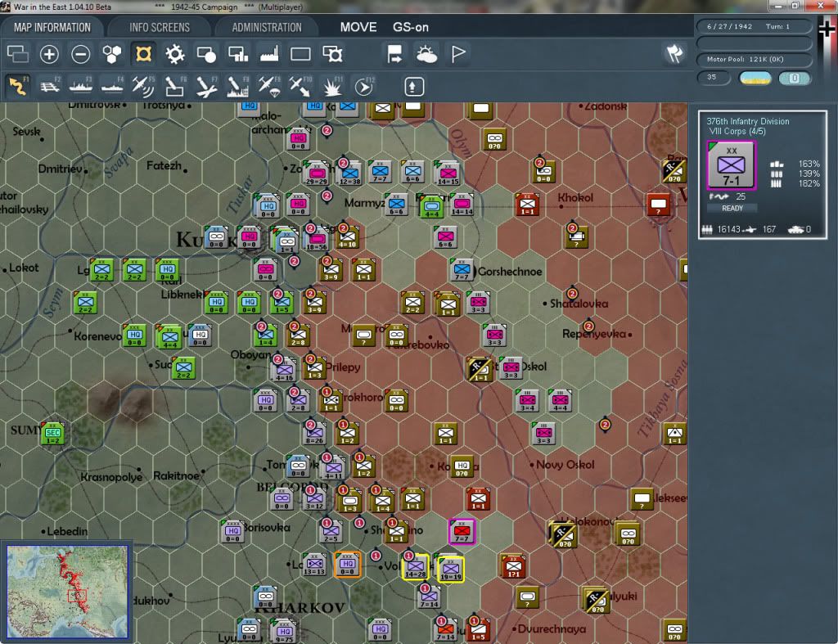Viewport: 838px width, 644px height.
Task: Activate the F6 bomb unit mode icon
Action: click(x=175, y=86)
